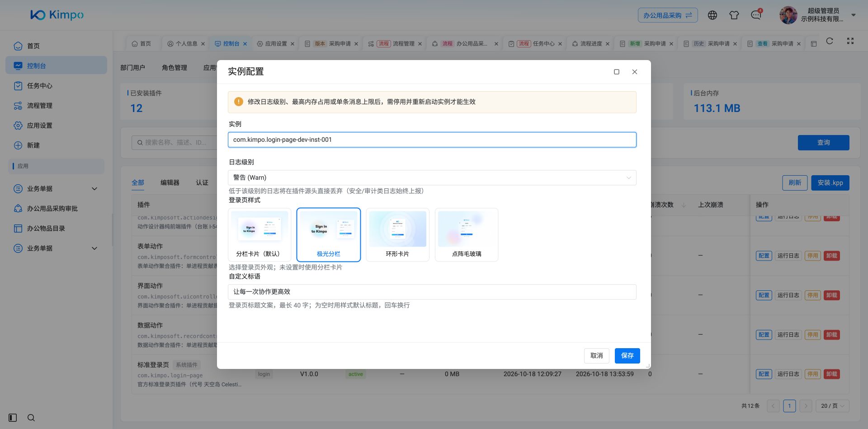Open 办公物品目录 in sidebar
This screenshot has height=429, width=868.
56,228
